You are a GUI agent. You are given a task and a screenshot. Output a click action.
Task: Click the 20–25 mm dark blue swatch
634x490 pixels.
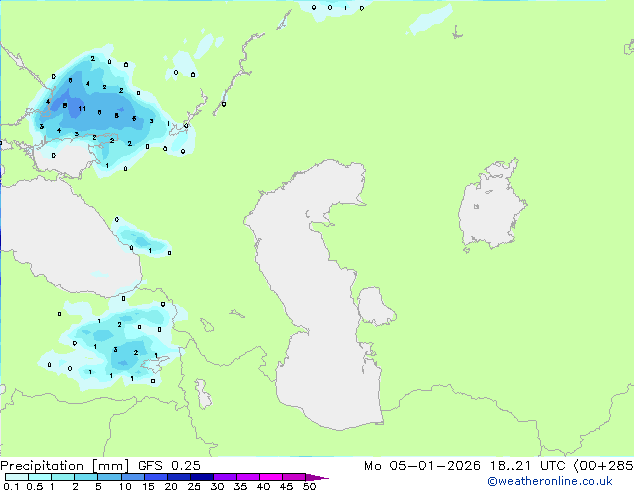[x=179, y=477]
